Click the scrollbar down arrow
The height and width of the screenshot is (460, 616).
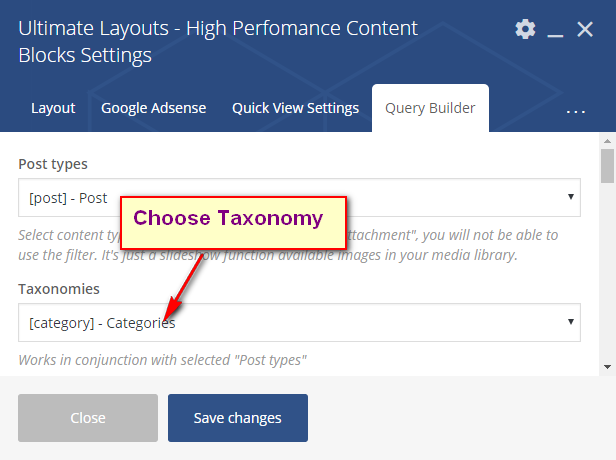[x=607, y=367]
